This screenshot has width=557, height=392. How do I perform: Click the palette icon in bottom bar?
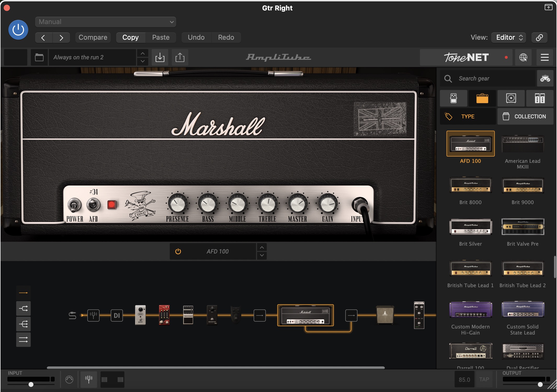pyautogui.click(x=69, y=379)
